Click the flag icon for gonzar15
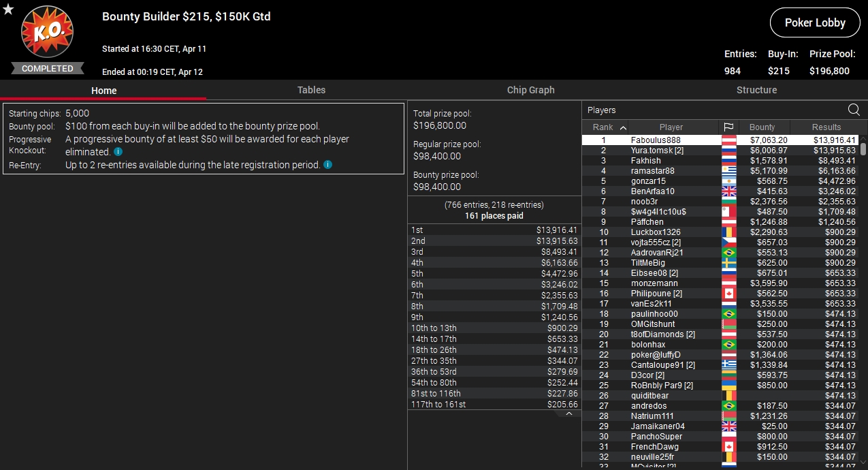Screen dimensions: 868x470 [x=728, y=181]
